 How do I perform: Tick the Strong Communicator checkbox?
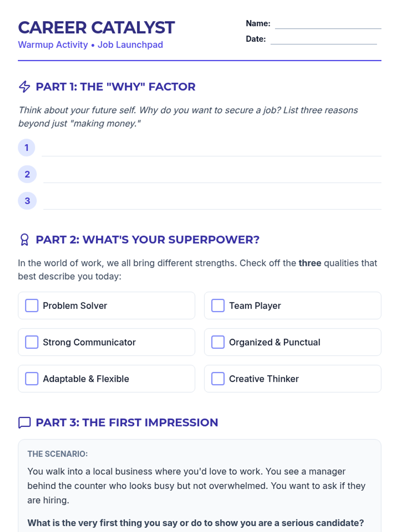pos(32,342)
